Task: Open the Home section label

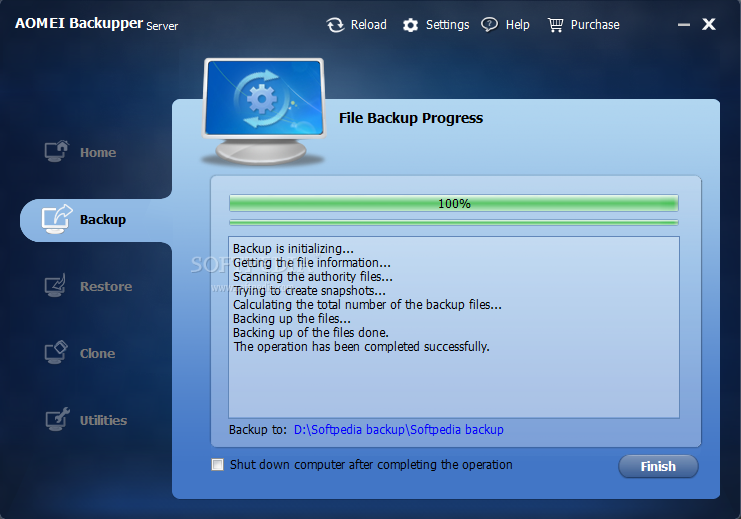Action: 98,153
